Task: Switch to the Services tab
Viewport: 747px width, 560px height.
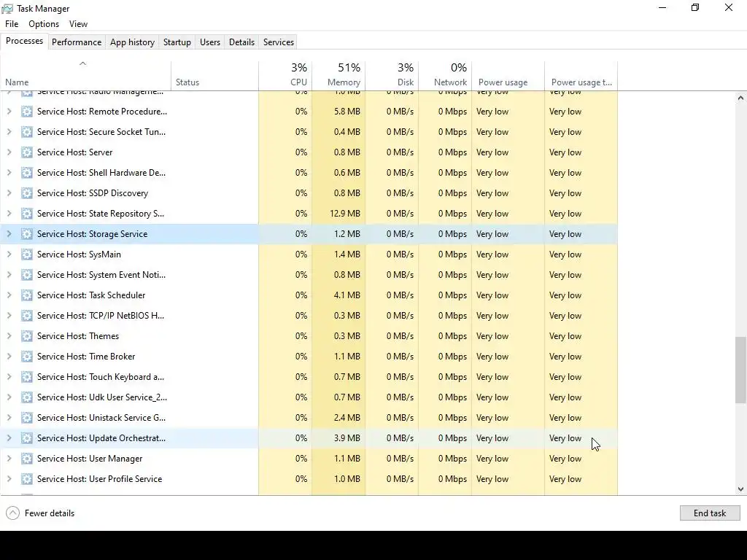Action: (279, 42)
